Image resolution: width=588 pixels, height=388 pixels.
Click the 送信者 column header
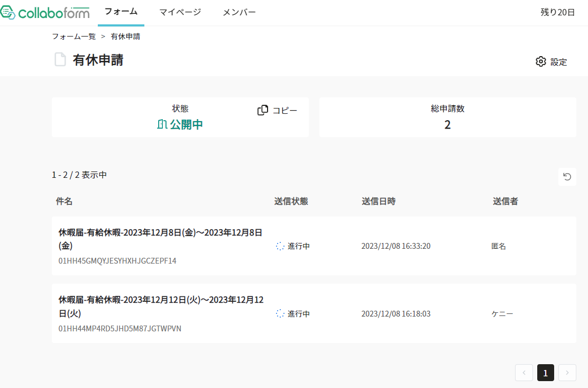505,202
